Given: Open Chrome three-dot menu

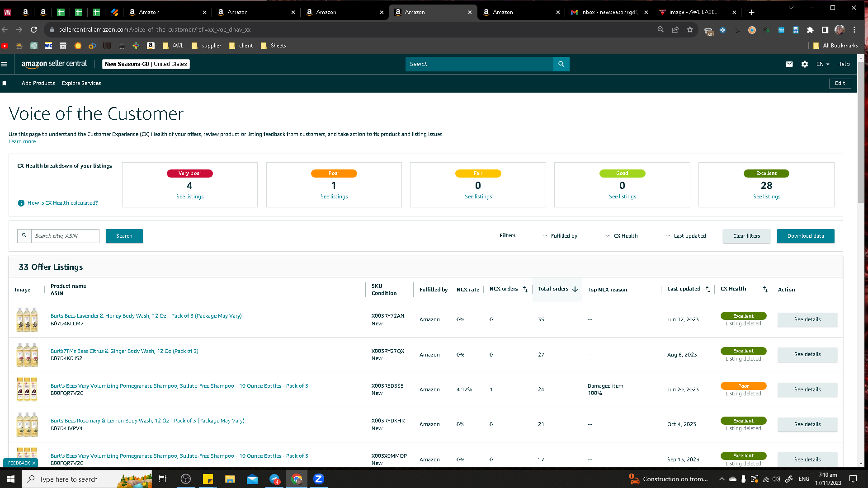Looking at the screenshot, I should [854, 30].
